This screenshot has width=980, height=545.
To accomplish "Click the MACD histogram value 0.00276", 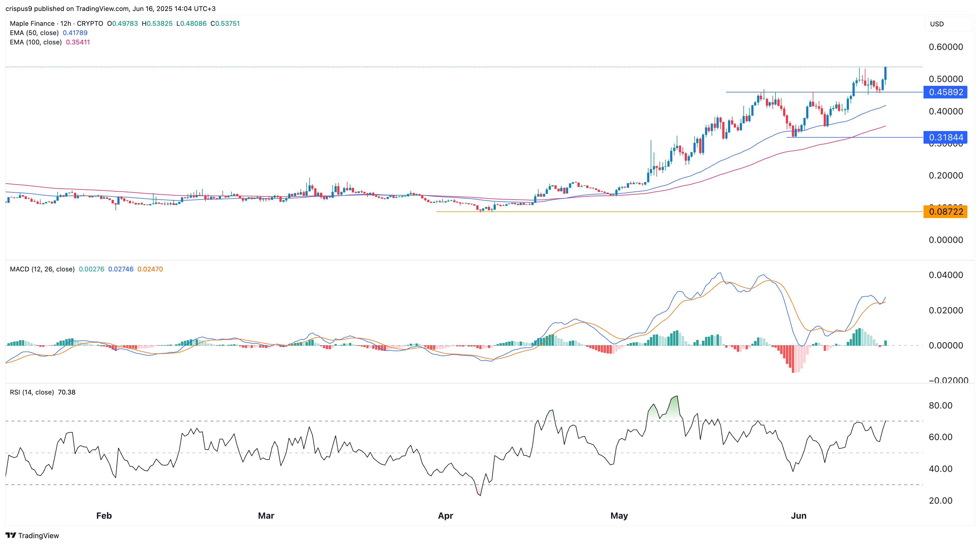I will (91, 269).
